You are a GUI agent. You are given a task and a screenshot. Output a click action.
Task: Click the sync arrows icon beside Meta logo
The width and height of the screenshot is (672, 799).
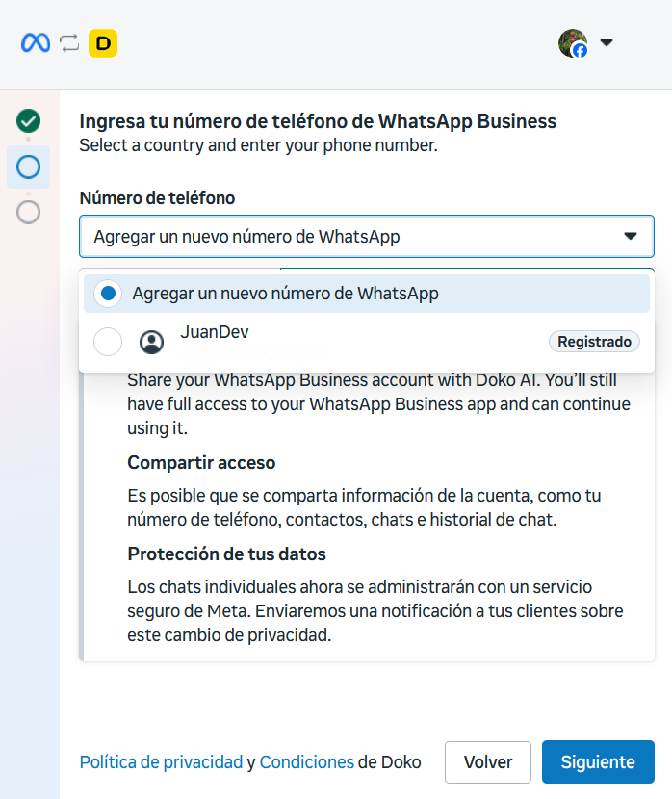pyautogui.click(x=69, y=43)
